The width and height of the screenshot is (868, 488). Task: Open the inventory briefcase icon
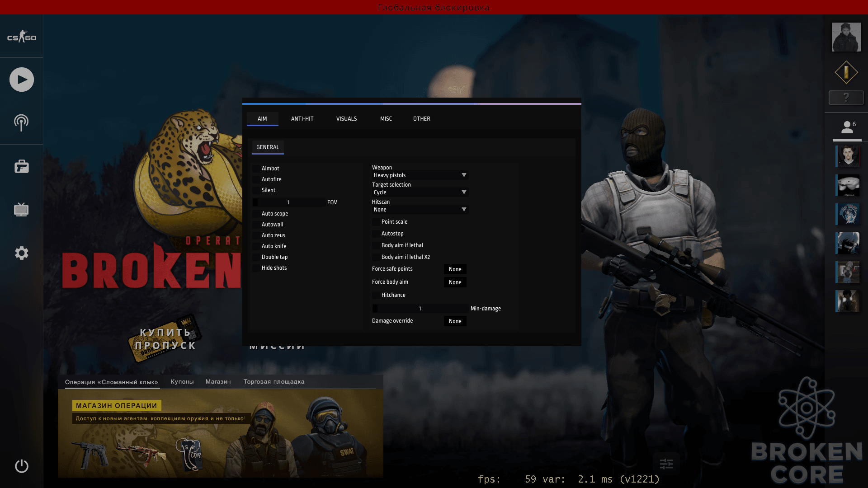click(x=22, y=166)
